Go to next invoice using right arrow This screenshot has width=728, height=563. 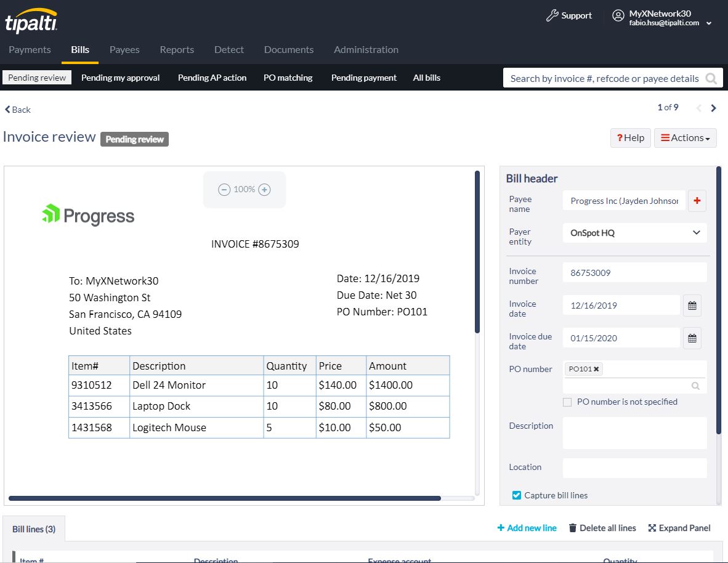click(713, 108)
